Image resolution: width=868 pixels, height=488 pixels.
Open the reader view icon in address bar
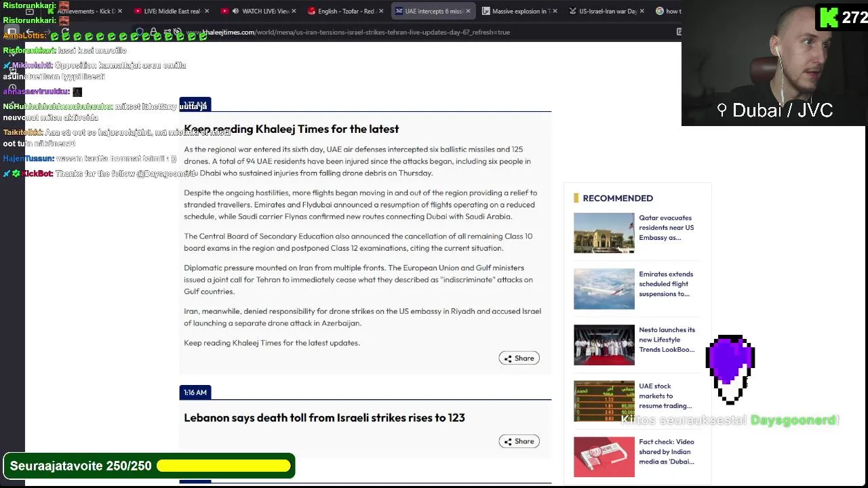679,32
